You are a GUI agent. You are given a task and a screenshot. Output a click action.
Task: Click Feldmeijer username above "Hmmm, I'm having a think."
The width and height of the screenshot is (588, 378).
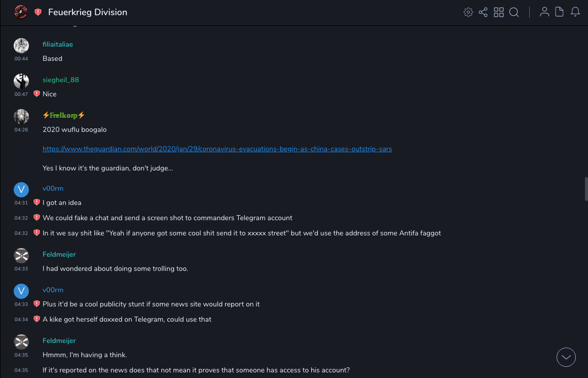coord(59,340)
